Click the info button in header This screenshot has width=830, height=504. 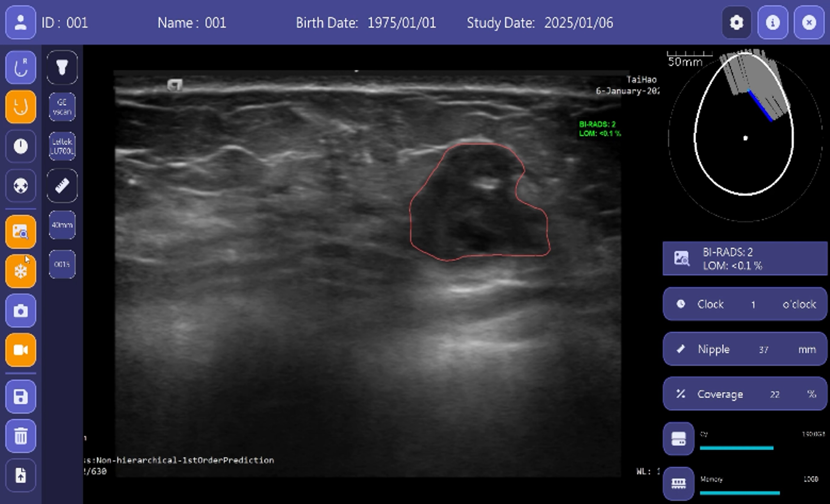point(773,23)
